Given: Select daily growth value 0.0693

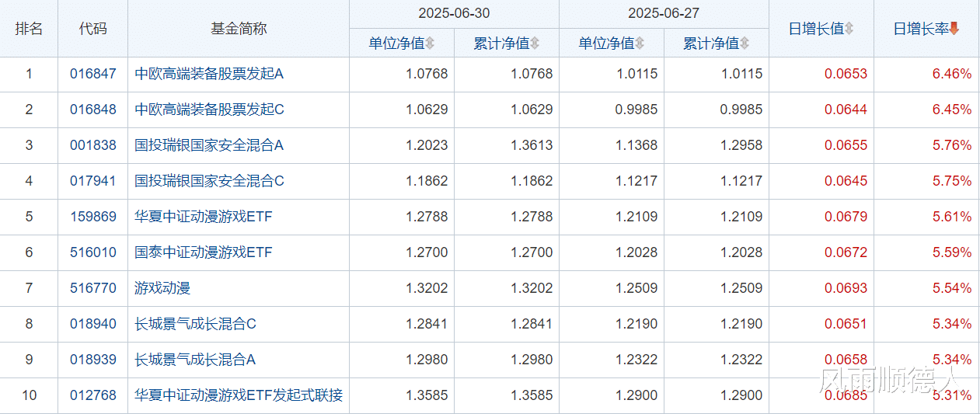Looking at the screenshot, I should 846,288.
